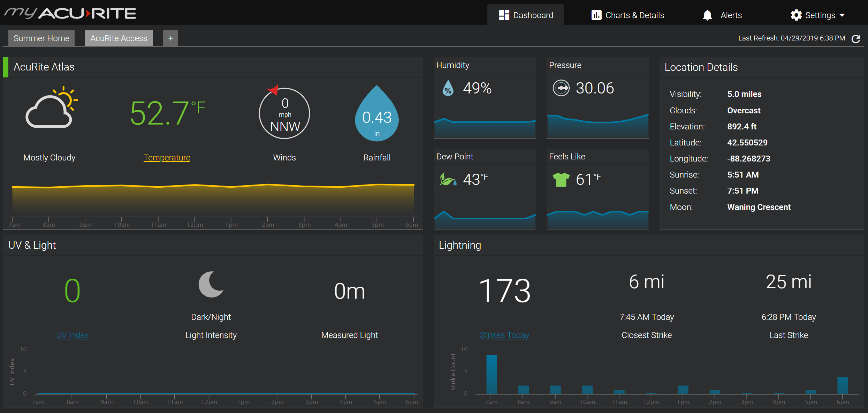The width and height of the screenshot is (868, 413).
Task: Click the dew point leaf icon
Action: (448, 180)
